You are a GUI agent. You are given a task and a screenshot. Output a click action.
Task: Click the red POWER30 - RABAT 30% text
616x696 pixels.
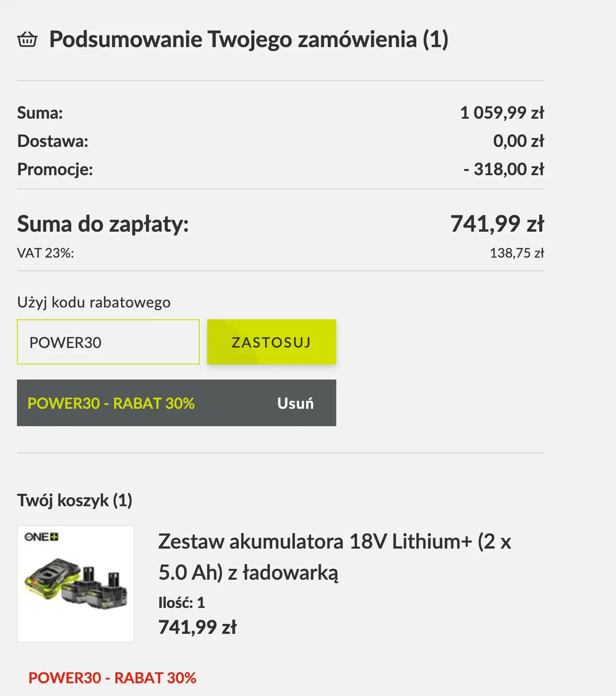coord(112,678)
